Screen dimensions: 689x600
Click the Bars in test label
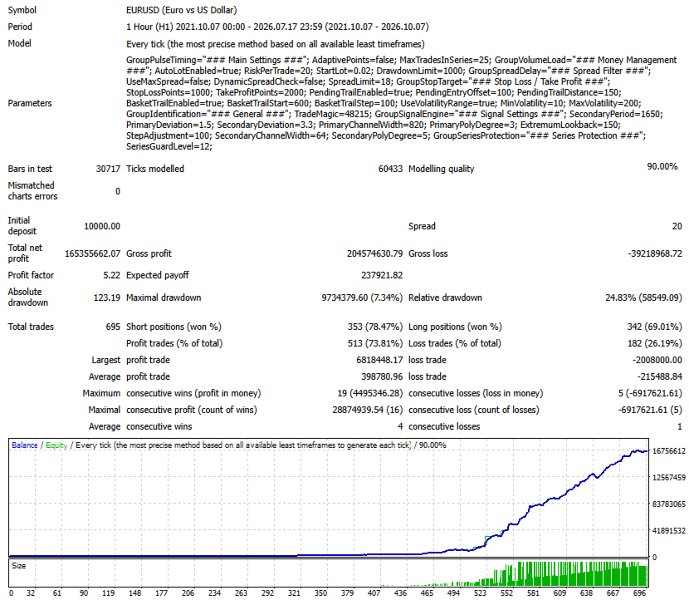click(x=29, y=168)
